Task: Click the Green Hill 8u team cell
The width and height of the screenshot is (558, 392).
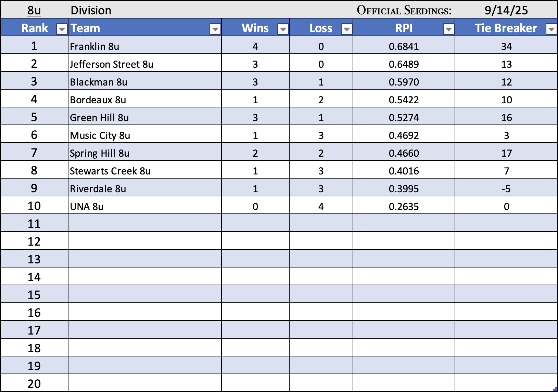Action: [x=99, y=117]
